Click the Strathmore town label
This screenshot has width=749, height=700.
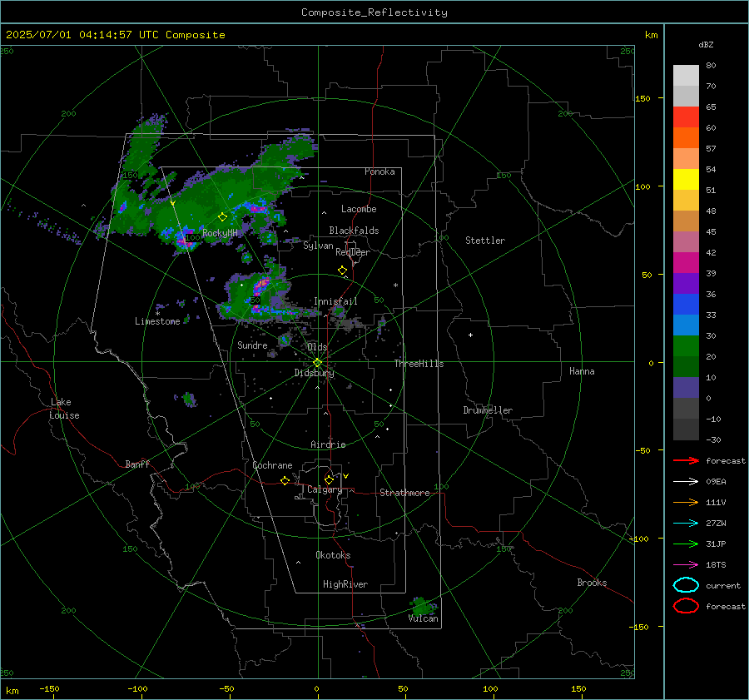[x=404, y=493]
